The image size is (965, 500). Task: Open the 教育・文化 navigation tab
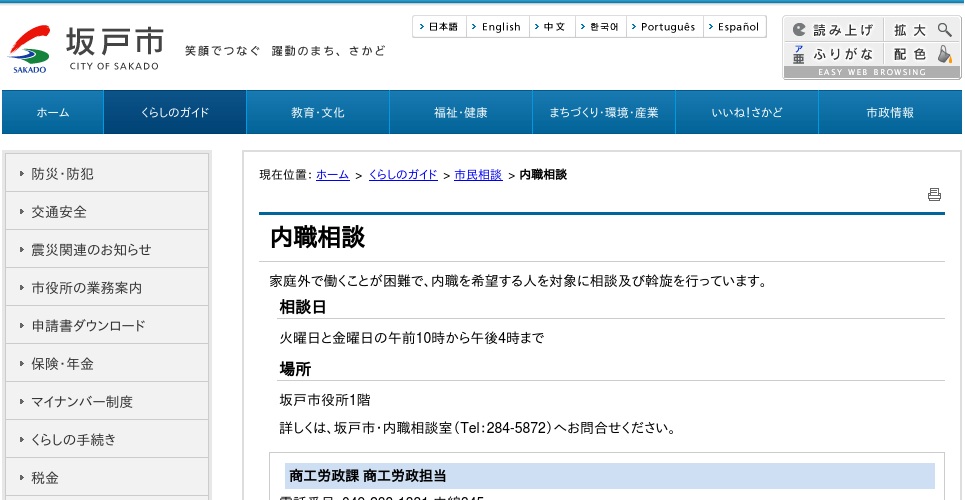318,112
